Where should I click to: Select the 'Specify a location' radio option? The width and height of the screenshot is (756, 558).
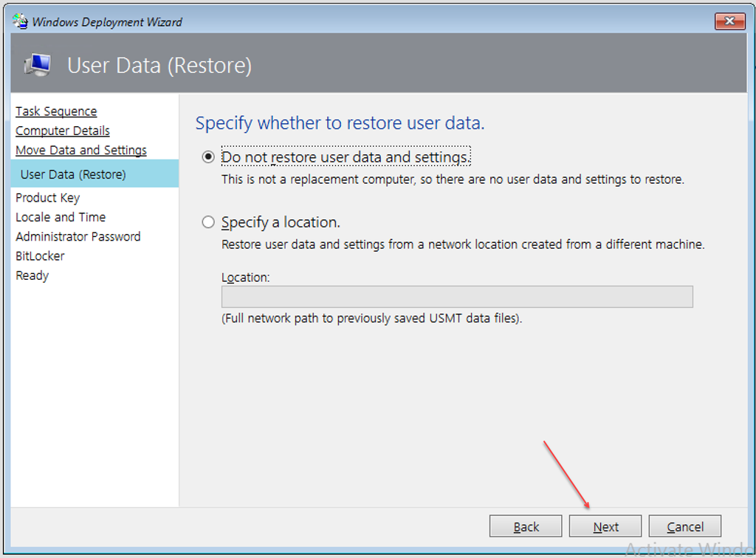point(208,222)
